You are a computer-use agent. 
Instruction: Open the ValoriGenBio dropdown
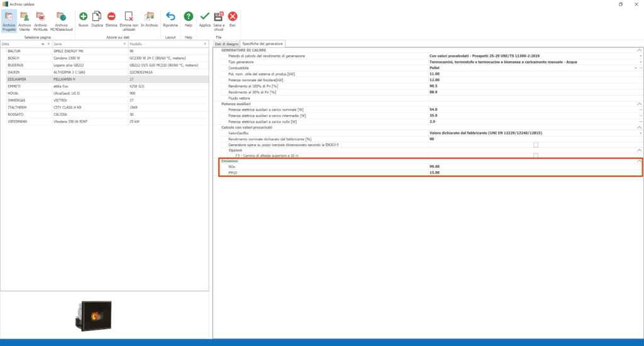click(641, 133)
